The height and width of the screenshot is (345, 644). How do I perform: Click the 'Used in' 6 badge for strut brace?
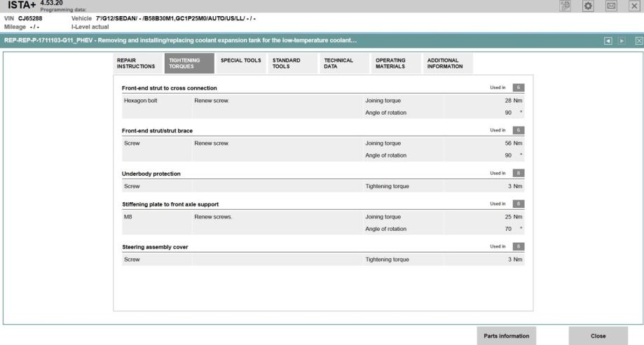[x=517, y=130]
